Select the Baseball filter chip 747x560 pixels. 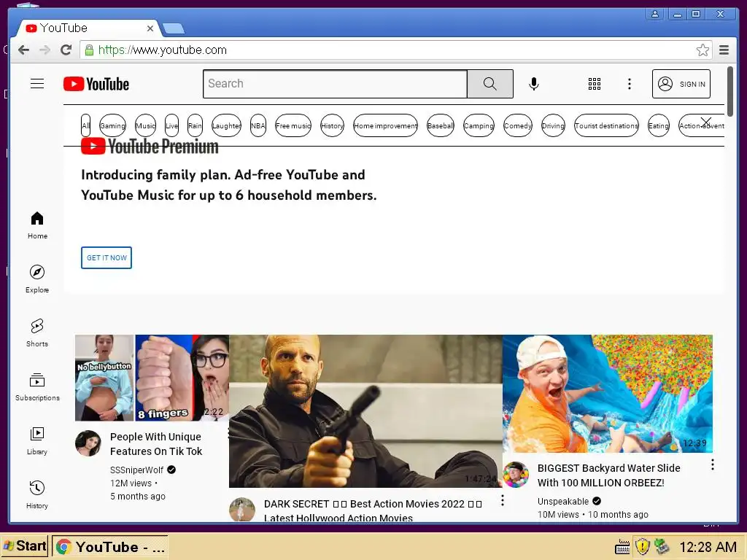pyautogui.click(x=440, y=125)
